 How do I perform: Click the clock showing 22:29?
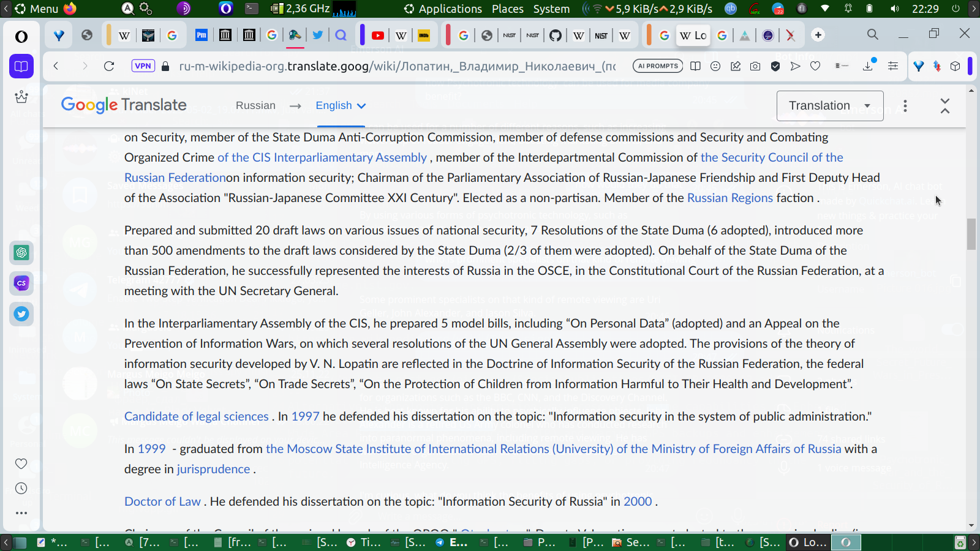pyautogui.click(x=925, y=9)
